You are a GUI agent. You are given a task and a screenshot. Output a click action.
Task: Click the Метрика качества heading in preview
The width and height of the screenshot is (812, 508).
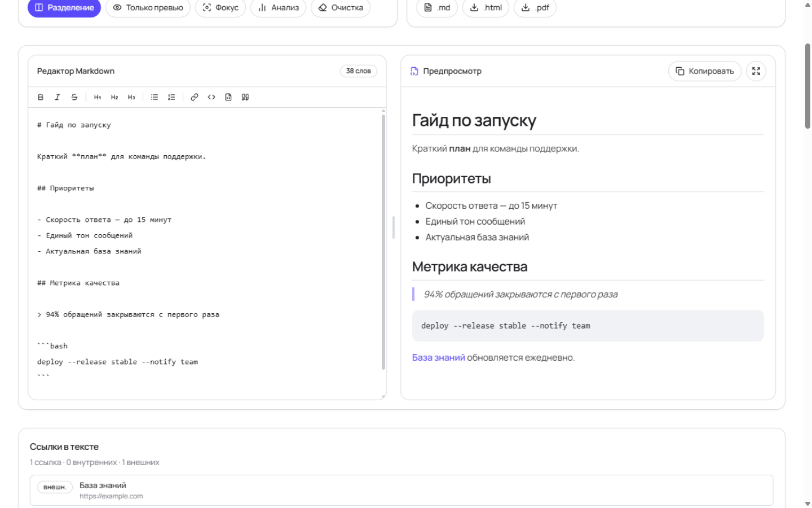(470, 266)
